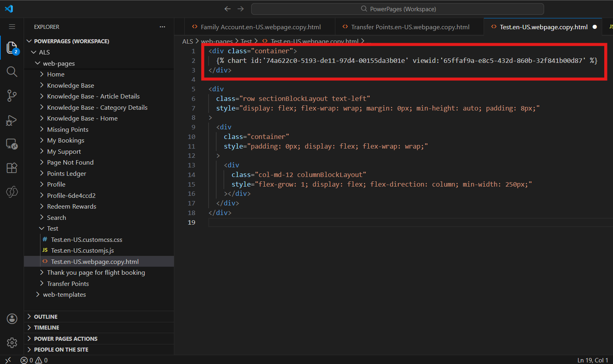613x364 pixels.
Task: Open the Remote Explorer icon
Action: [x=12, y=144]
